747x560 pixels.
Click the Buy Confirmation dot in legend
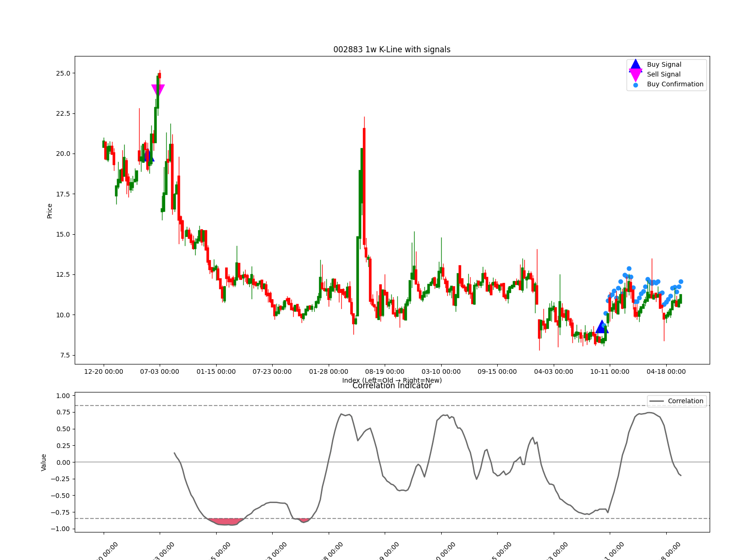coord(635,85)
